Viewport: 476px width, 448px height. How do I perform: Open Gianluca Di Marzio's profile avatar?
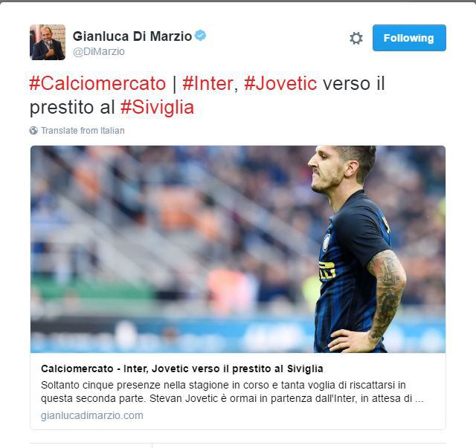pyautogui.click(x=48, y=42)
